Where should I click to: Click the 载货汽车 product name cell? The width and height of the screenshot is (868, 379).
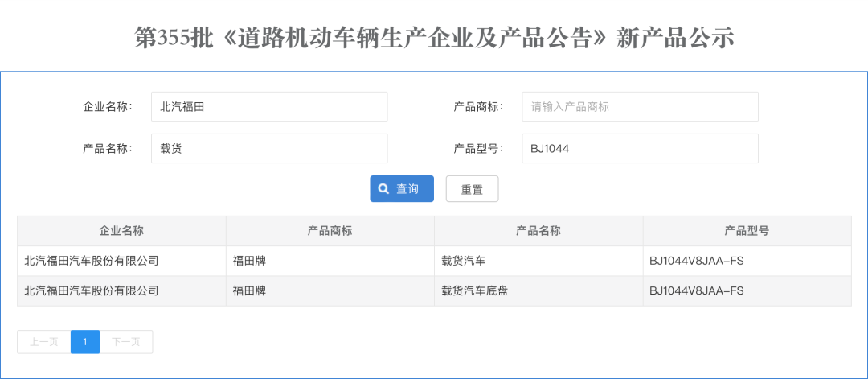point(464,261)
